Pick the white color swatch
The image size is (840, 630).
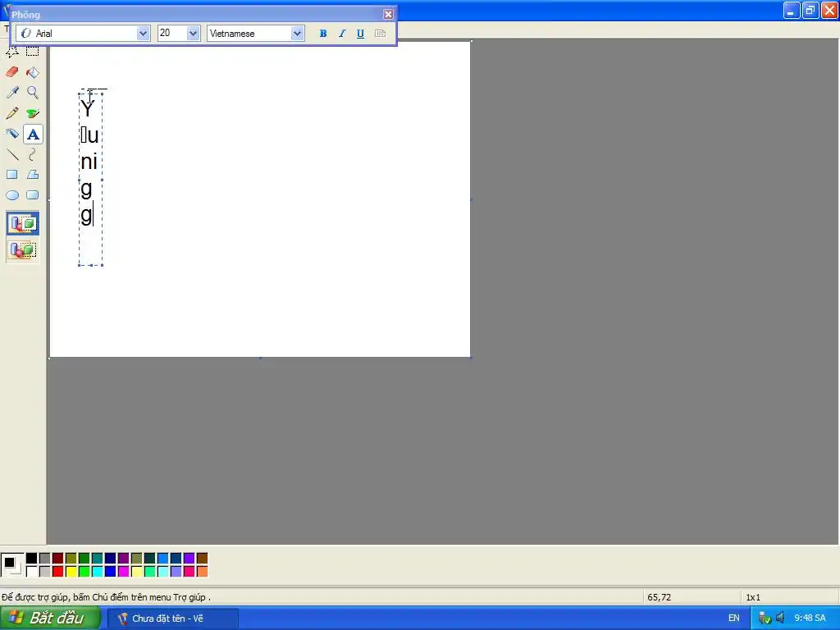coord(32,572)
